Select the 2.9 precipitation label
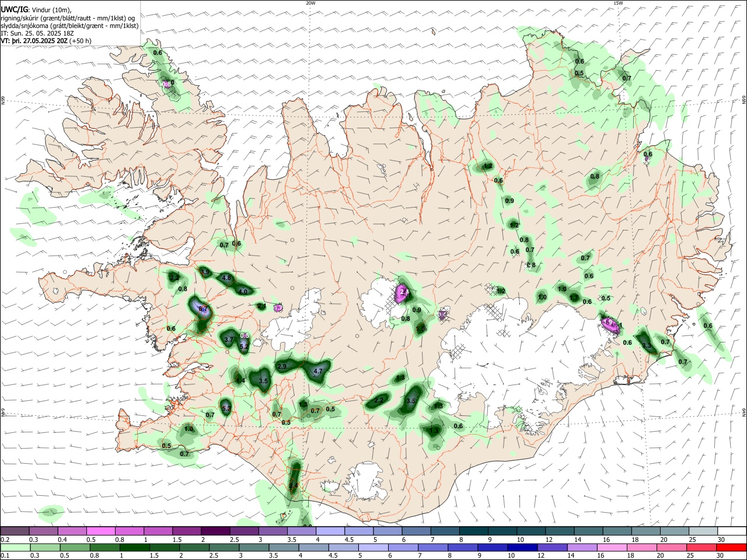 pos(281,366)
